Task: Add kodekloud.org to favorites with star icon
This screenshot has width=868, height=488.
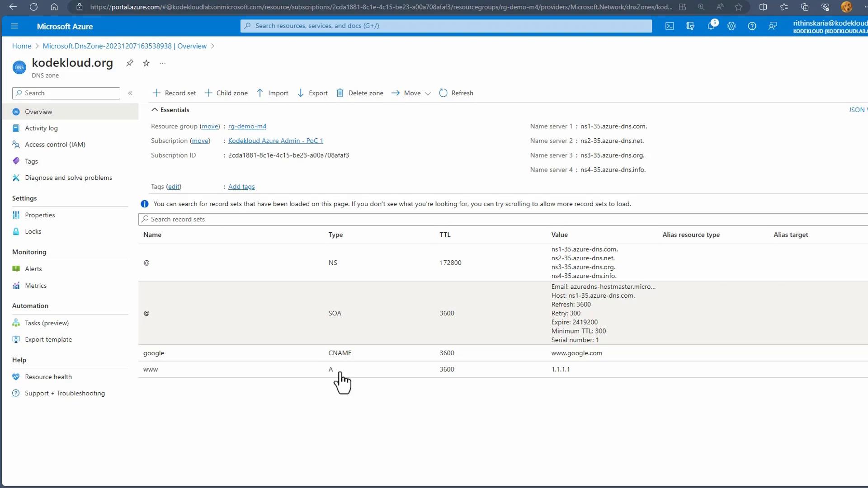Action: tap(146, 63)
